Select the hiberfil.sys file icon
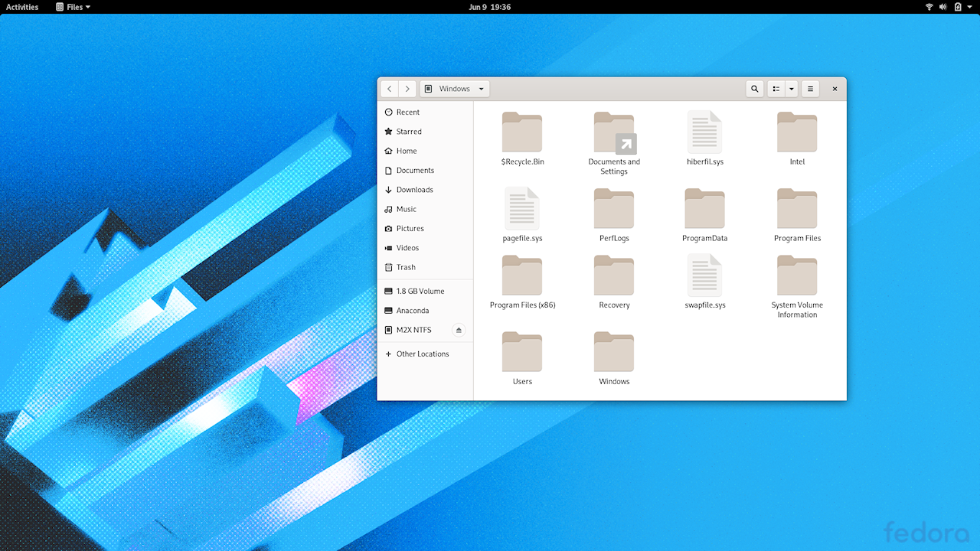This screenshot has height=551, width=980. [704, 132]
